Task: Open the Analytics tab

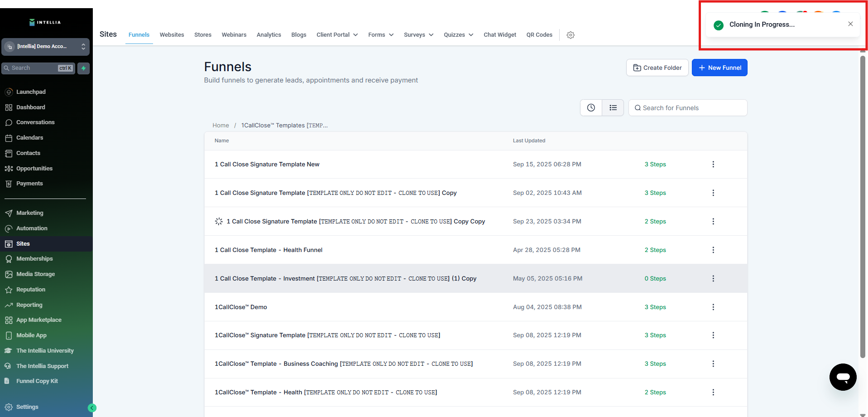Action: (269, 35)
